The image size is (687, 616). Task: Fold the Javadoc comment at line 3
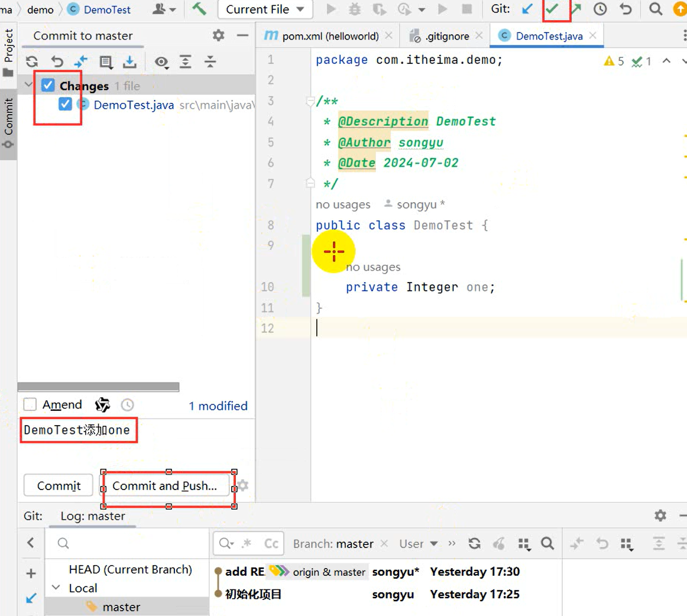(310, 101)
